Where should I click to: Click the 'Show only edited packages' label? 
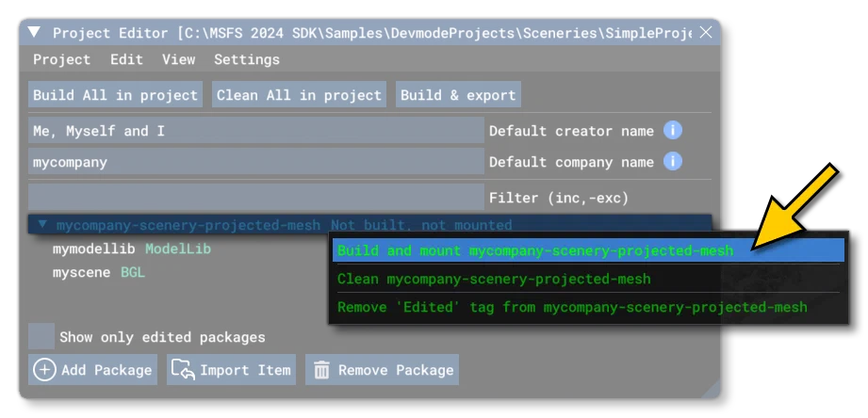[x=162, y=337]
